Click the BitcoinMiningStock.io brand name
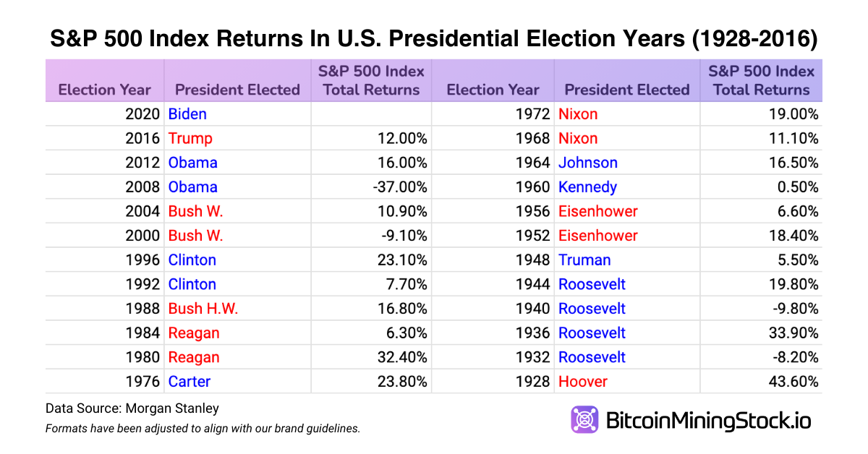The height and width of the screenshot is (454, 868). click(707, 421)
